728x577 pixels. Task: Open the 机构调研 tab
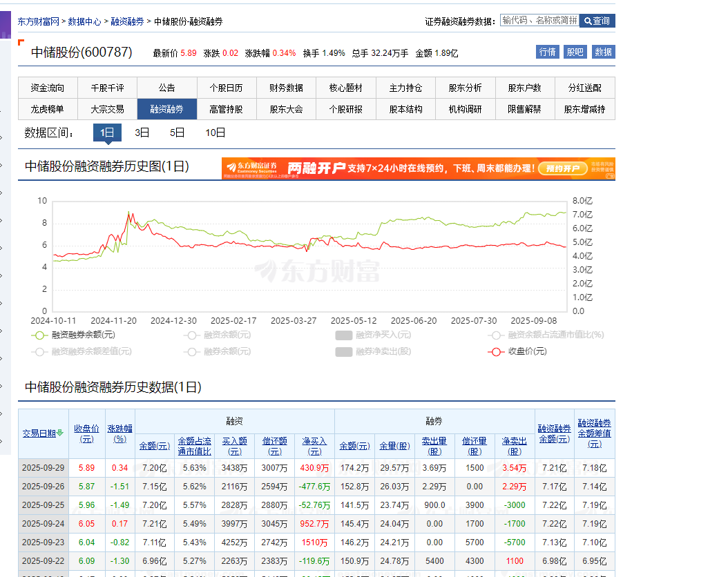(x=466, y=109)
